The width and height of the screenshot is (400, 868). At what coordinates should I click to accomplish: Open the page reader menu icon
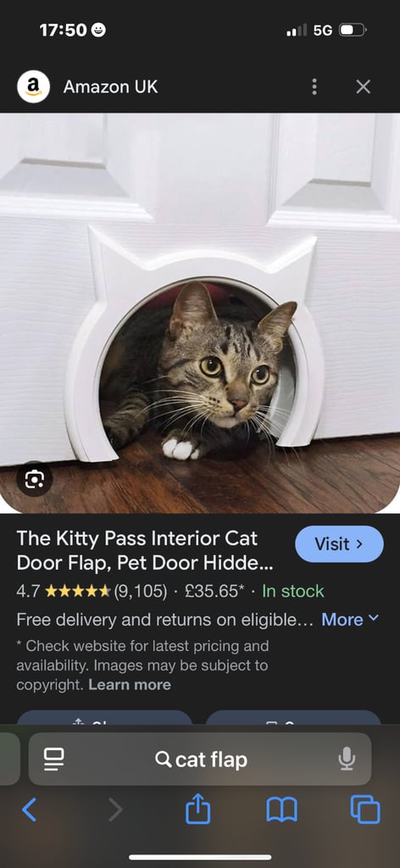coord(54,759)
